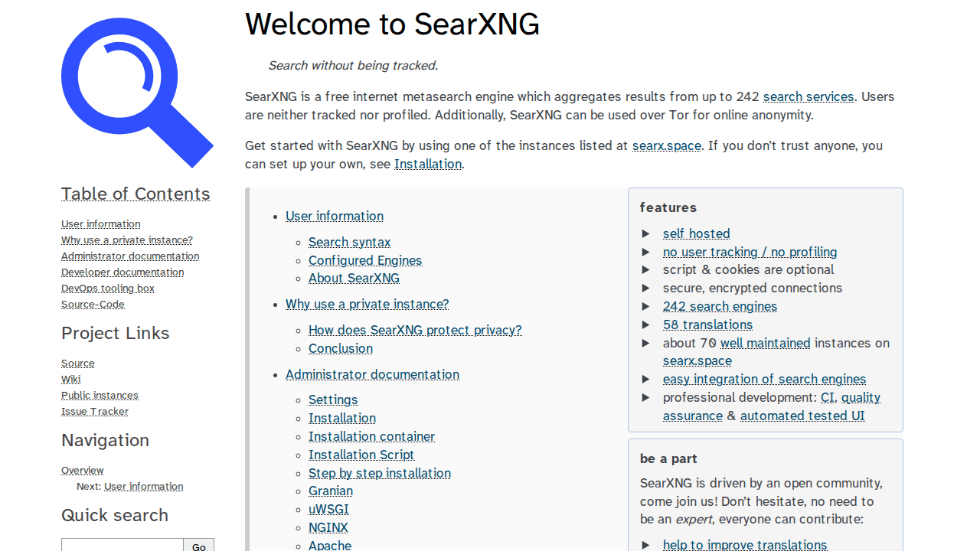Open Administrator documentation from sidebar
The image size is (980, 551).
pyautogui.click(x=129, y=256)
